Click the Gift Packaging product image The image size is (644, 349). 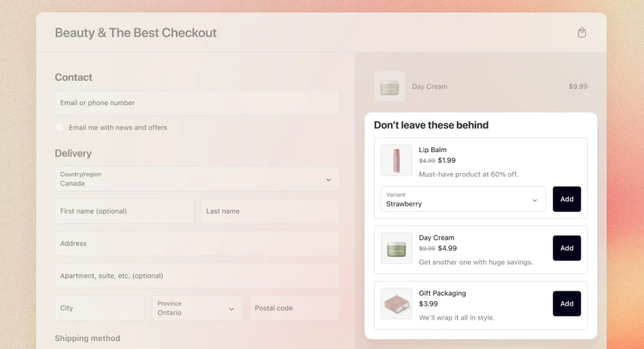coord(396,304)
